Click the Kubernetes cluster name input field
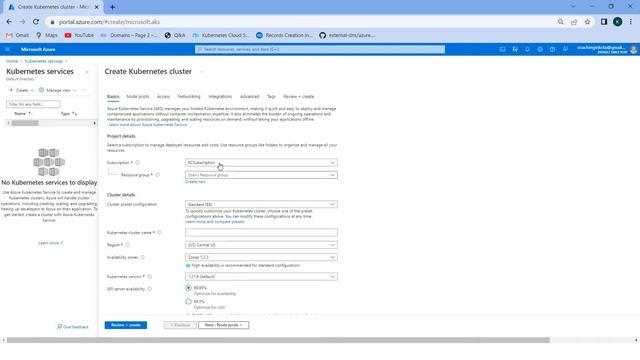 click(261, 232)
